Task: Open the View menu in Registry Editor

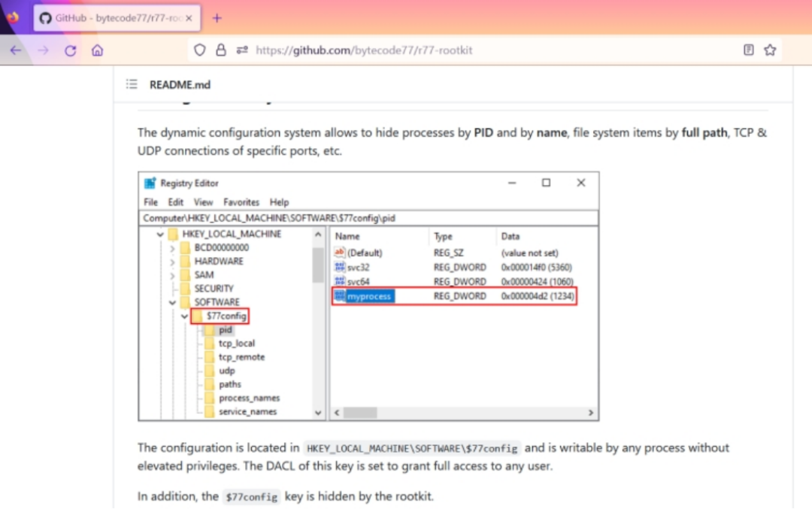Action: [204, 202]
